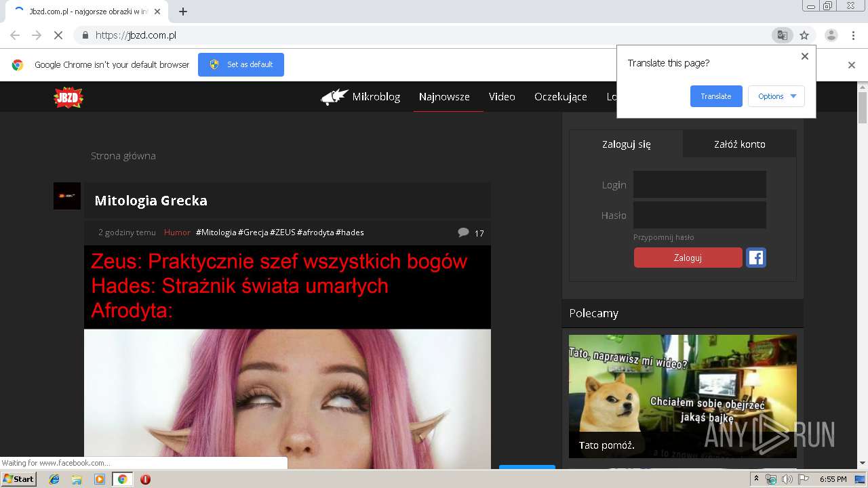Click the Login input field
The height and width of the screenshot is (488, 868).
click(700, 184)
